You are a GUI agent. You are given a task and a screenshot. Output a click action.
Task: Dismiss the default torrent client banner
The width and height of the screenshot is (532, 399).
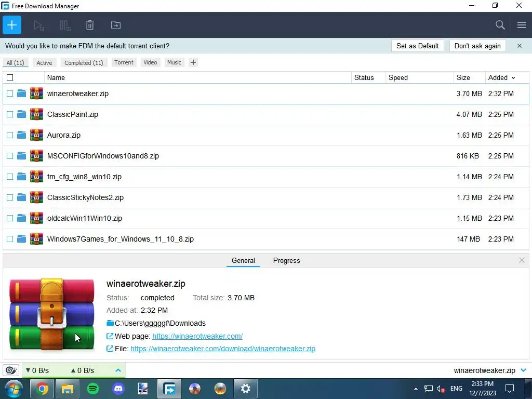[520, 46]
